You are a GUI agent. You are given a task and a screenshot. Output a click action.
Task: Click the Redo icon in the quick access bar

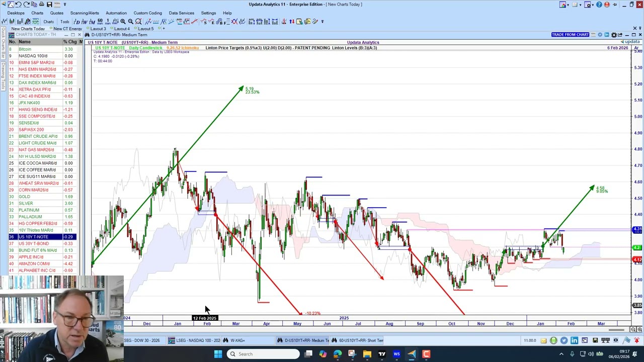26,5
